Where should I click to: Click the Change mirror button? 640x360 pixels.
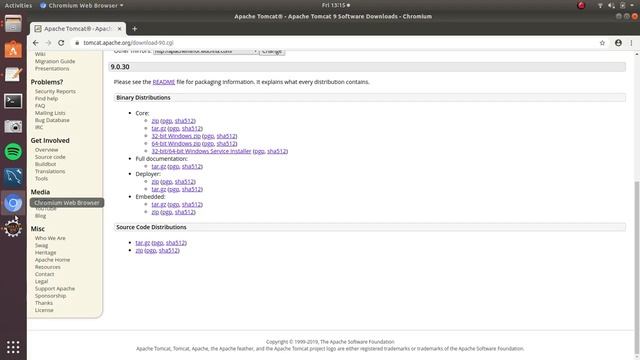[x=272, y=51]
